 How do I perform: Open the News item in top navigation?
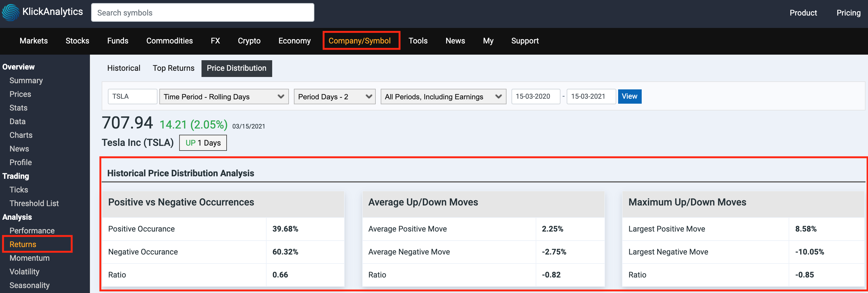tap(455, 41)
